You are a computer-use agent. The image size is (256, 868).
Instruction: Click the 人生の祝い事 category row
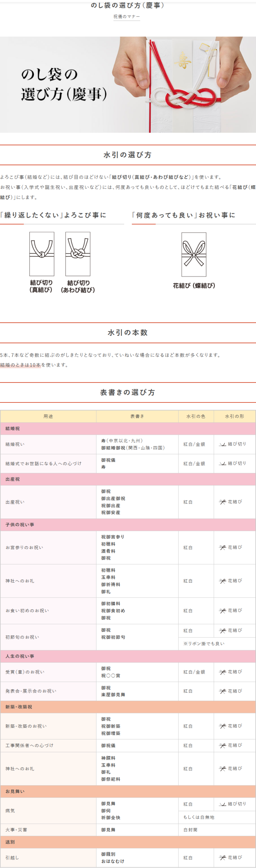[128, 656]
